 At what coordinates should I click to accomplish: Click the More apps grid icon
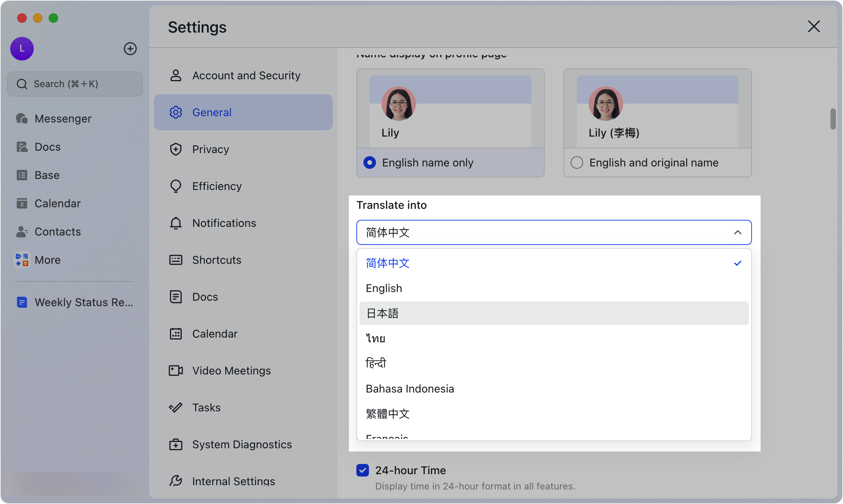point(22,260)
